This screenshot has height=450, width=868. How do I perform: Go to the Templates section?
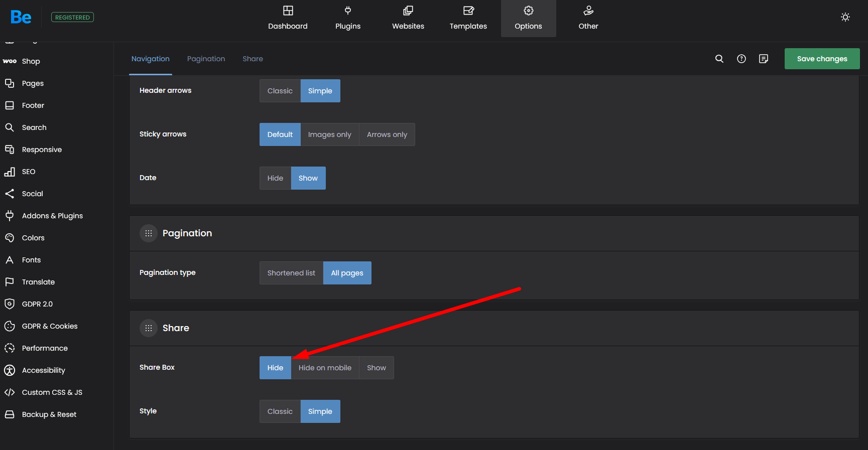tap(468, 19)
